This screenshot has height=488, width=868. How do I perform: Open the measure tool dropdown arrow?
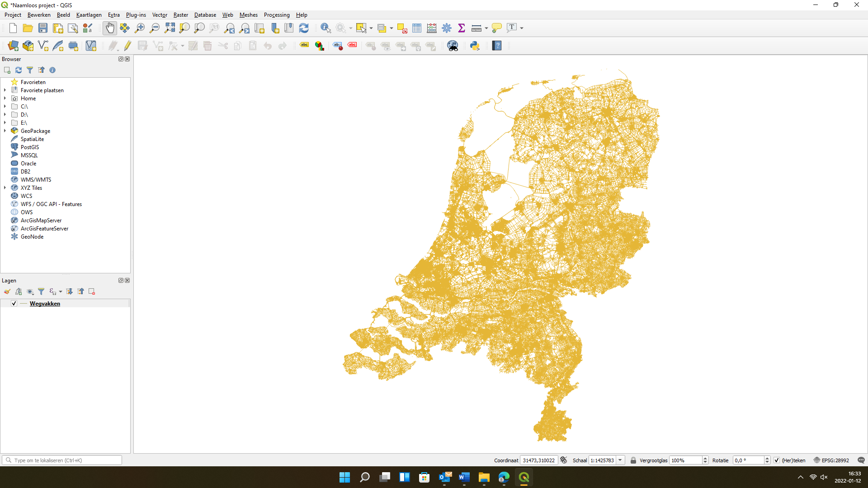(486, 28)
